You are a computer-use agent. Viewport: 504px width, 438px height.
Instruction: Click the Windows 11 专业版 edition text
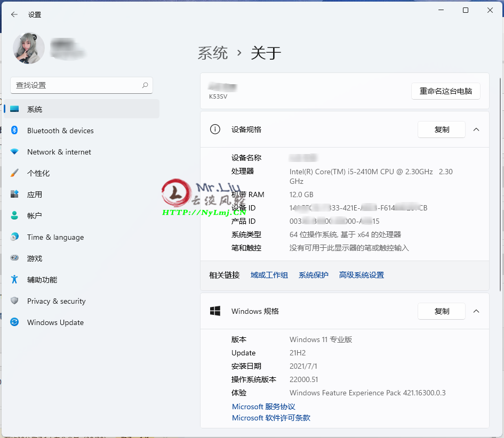[x=321, y=339]
